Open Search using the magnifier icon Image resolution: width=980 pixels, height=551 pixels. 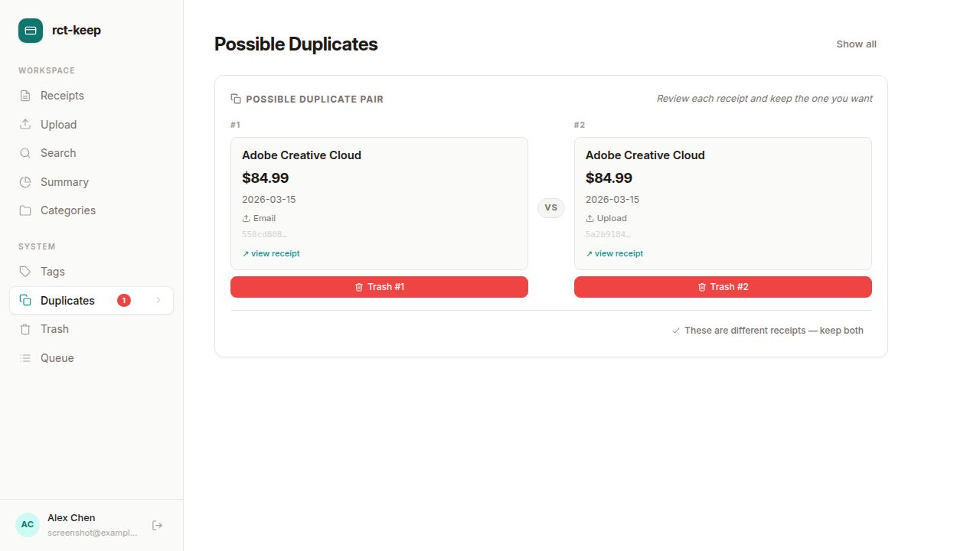pos(25,153)
